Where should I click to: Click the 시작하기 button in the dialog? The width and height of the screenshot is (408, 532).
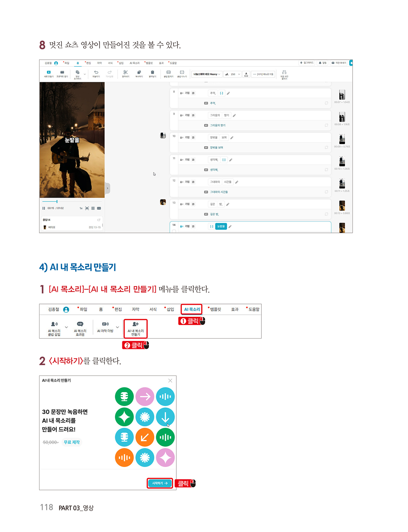tap(160, 483)
